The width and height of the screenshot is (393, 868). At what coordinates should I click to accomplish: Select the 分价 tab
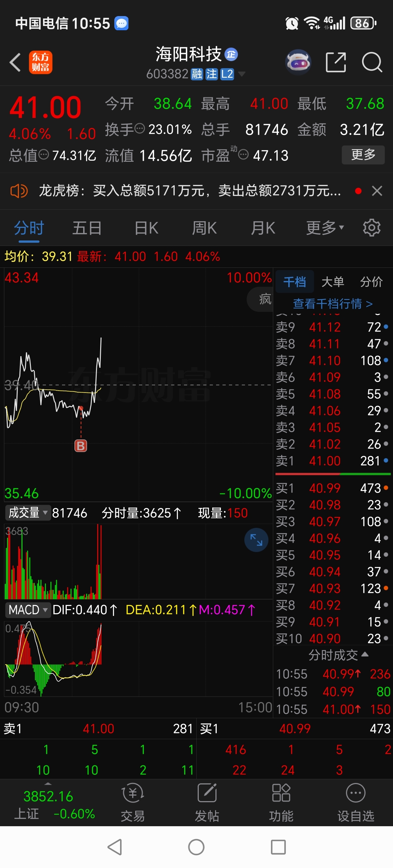click(x=371, y=281)
